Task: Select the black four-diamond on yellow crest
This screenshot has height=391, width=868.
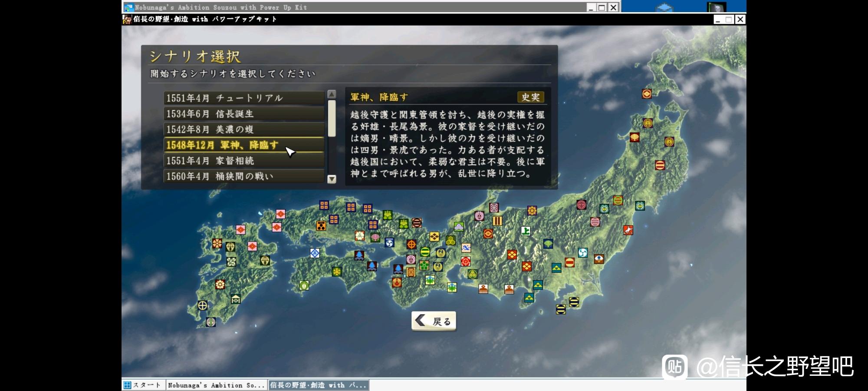Action: coord(434,236)
